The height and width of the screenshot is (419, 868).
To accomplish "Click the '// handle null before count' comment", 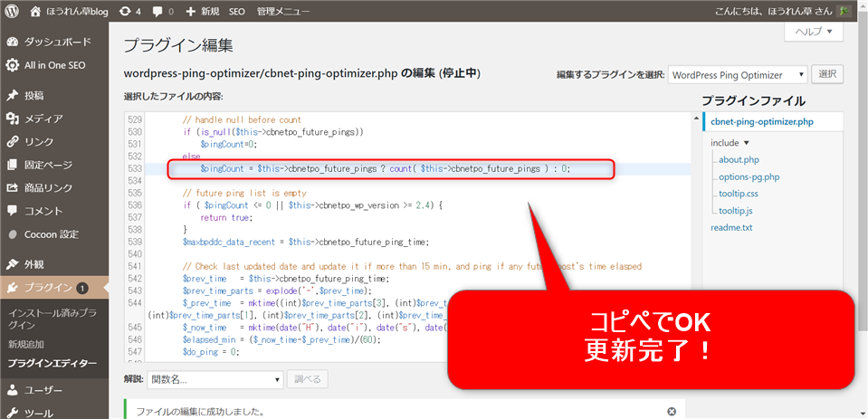I will coord(242,119).
